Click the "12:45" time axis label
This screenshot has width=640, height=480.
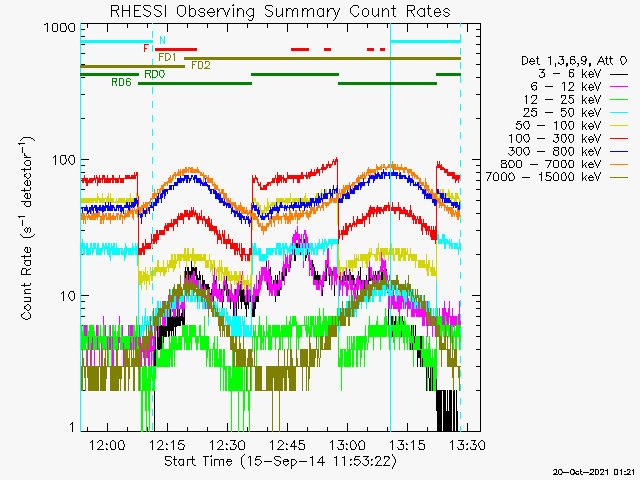tap(287, 445)
